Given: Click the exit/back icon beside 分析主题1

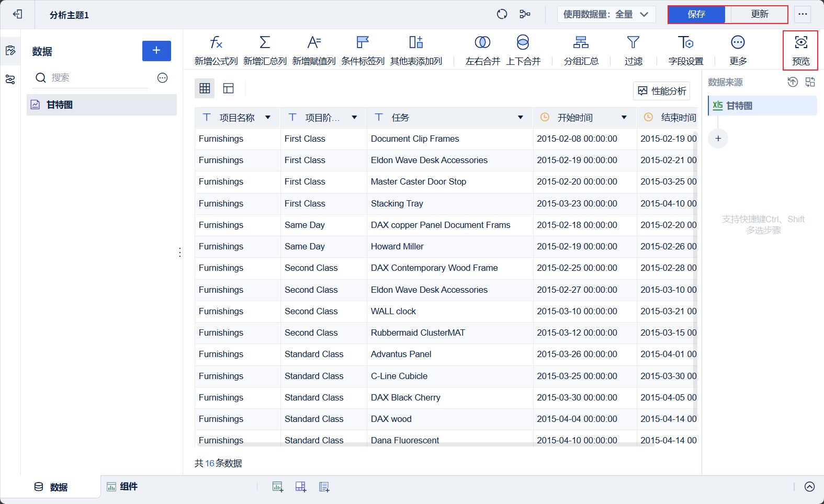Looking at the screenshot, I should pyautogui.click(x=18, y=14).
